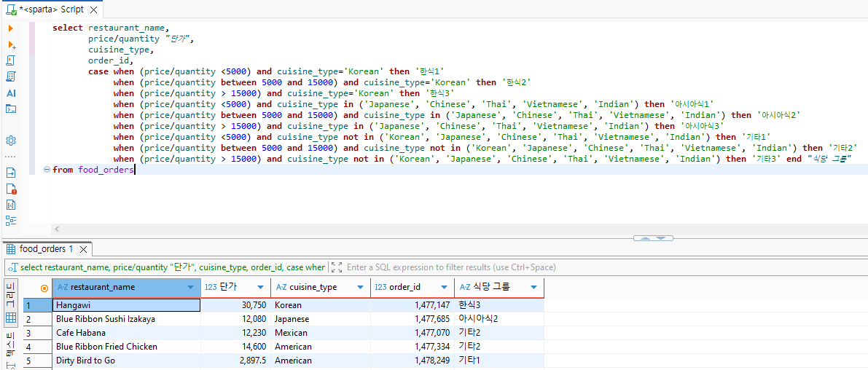
Task: Select the order_id 1,478,249 cell
Action: (413, 360)
